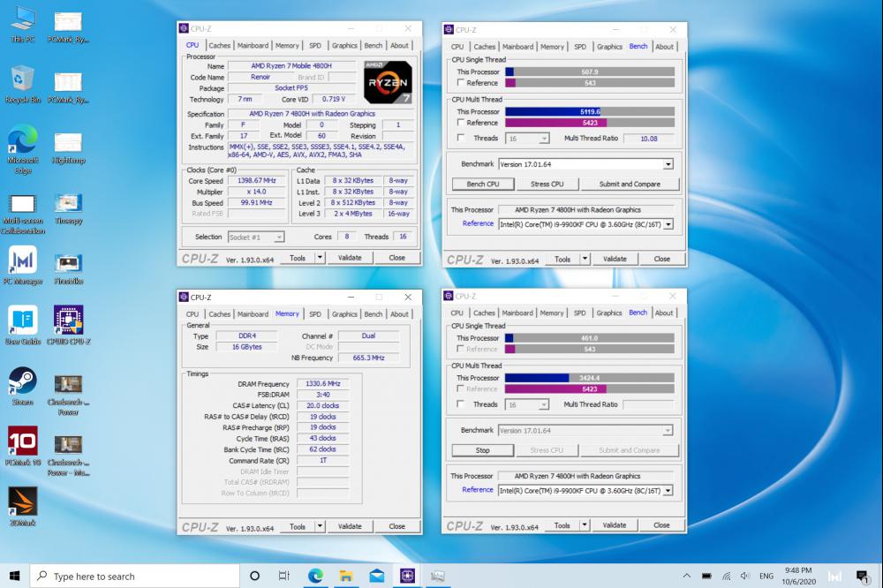Select the 'Cinebench... Power - Mo...' desktop icon
This screenshot has width=883, height=588.
(68, 456)
